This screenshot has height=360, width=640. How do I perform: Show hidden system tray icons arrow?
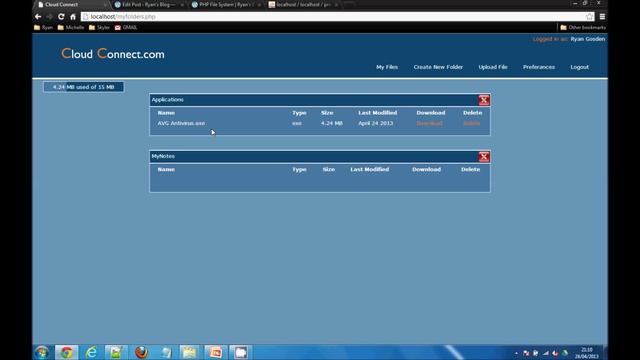pos(516,353)
